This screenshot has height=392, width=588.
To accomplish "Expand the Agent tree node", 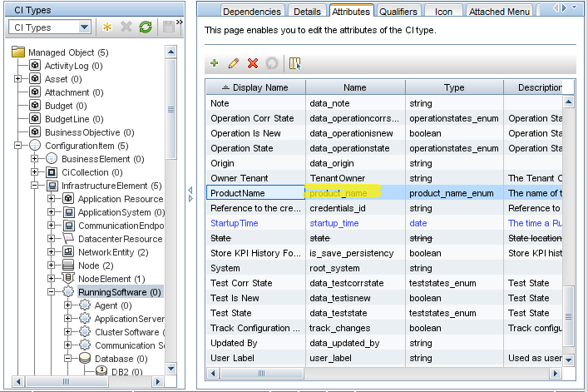I will [x=68, y=305].
